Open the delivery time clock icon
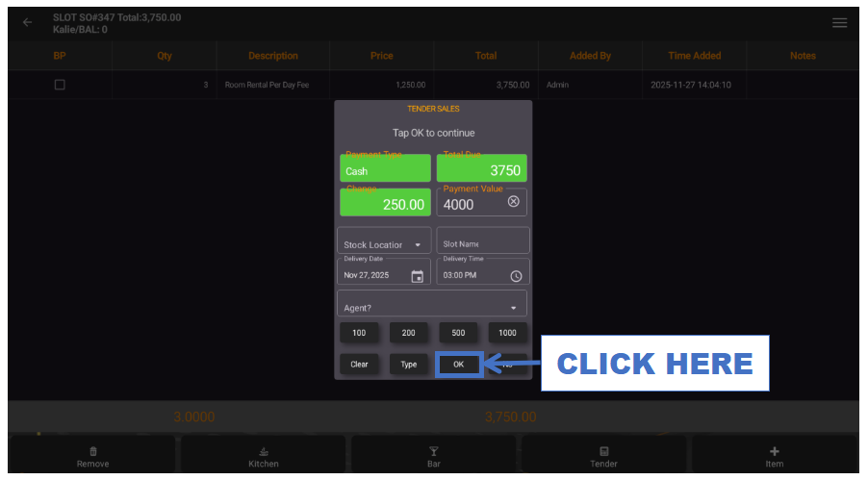The width and height of the screenshot is (868, 480). pos(516,276)
